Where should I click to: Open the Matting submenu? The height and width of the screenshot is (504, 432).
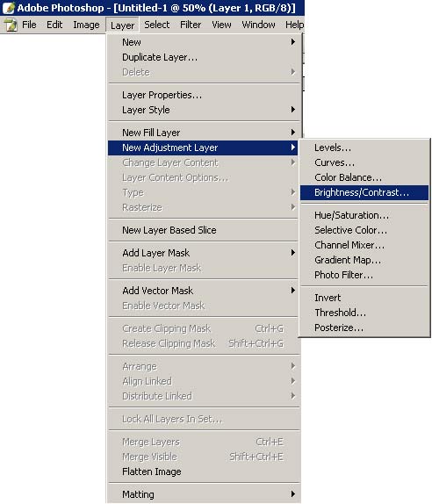(x=292, y=493)
